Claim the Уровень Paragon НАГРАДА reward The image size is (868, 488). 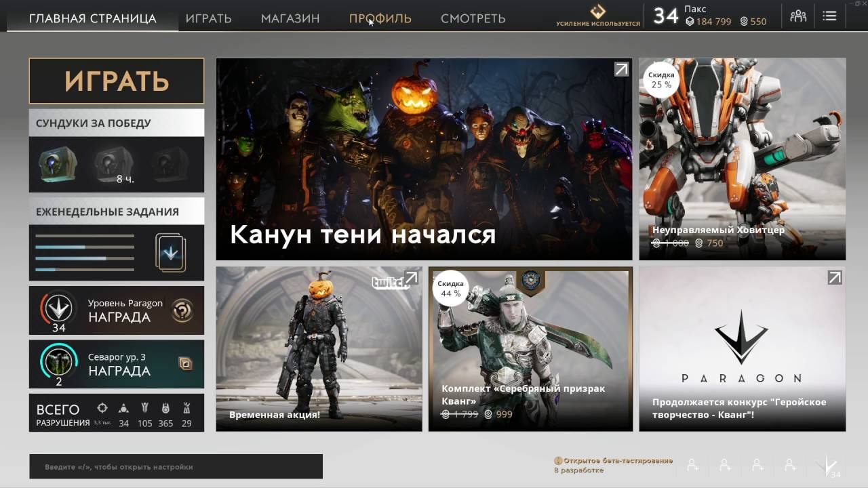[117, 310]
